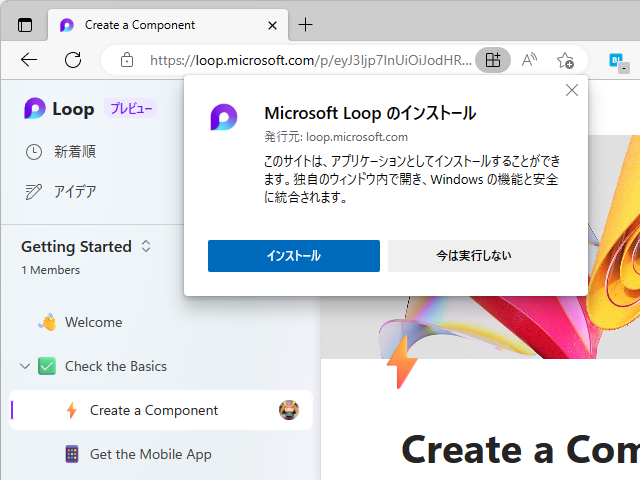Go back with the browser arrow
The height and width of the screenshot is (480, 640).
[29, 60]
